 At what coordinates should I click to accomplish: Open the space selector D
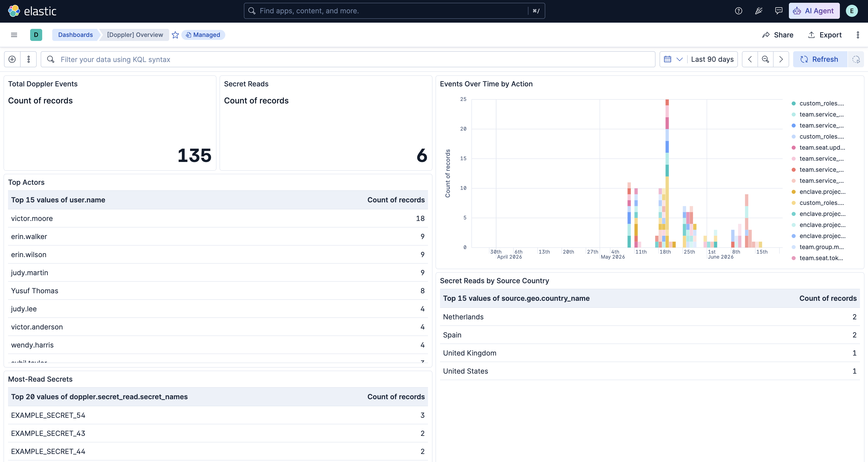point(36,35)
